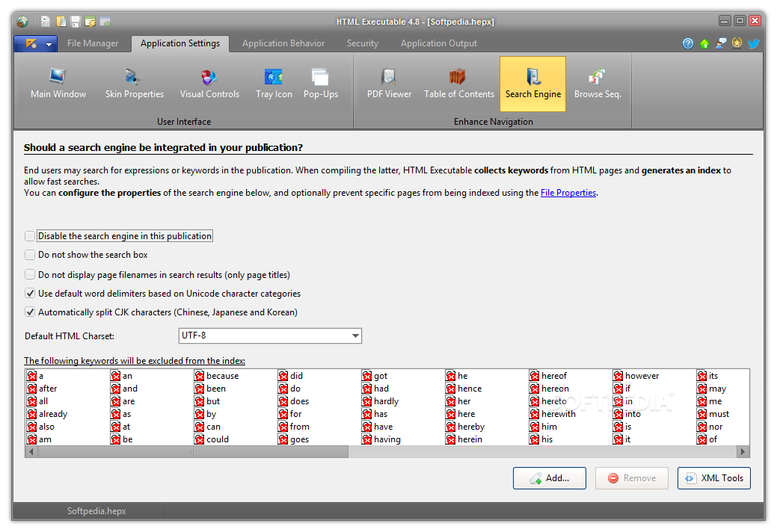Open Pop-Ups settings
This screenshot has height=532, width=777.
(321, 84)
